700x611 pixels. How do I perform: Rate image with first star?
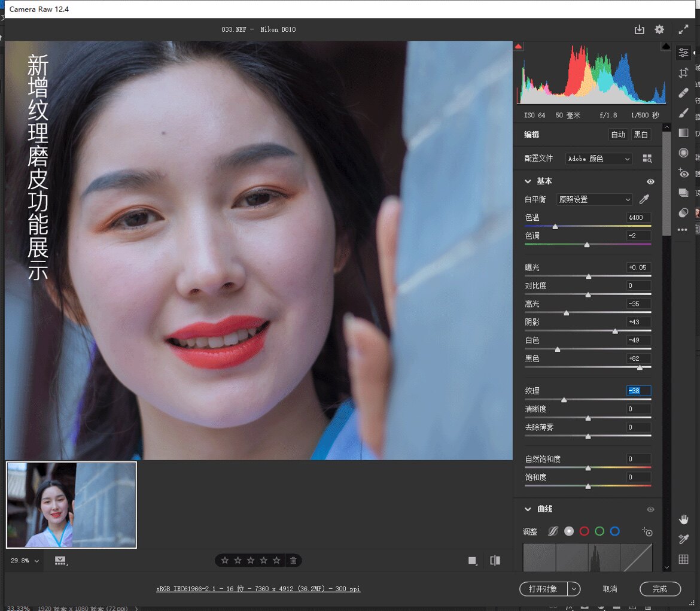pos(225,560)
